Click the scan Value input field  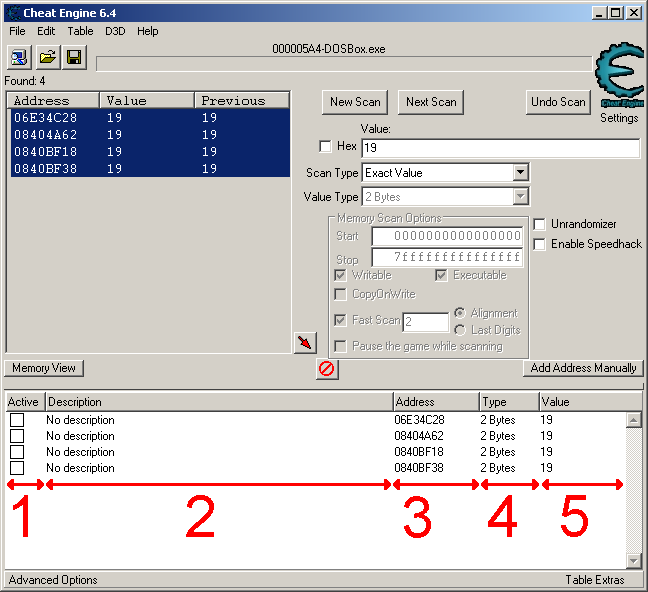(501, 148)
